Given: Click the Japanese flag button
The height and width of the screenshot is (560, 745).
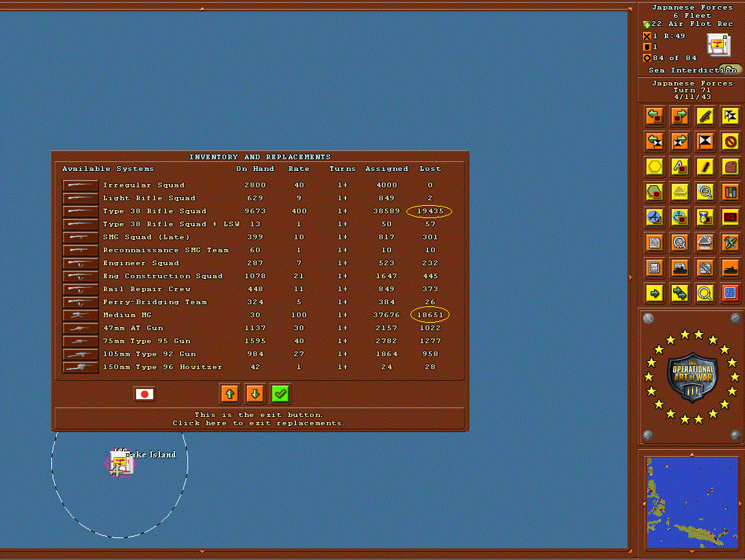Looking at the screenshot, I should pyautogui.click(x=144, y=395).
